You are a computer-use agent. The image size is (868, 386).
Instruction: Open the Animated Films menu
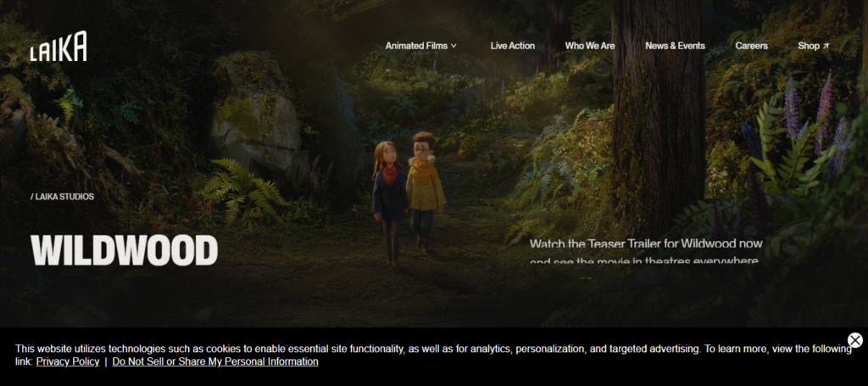click(420, 46)
